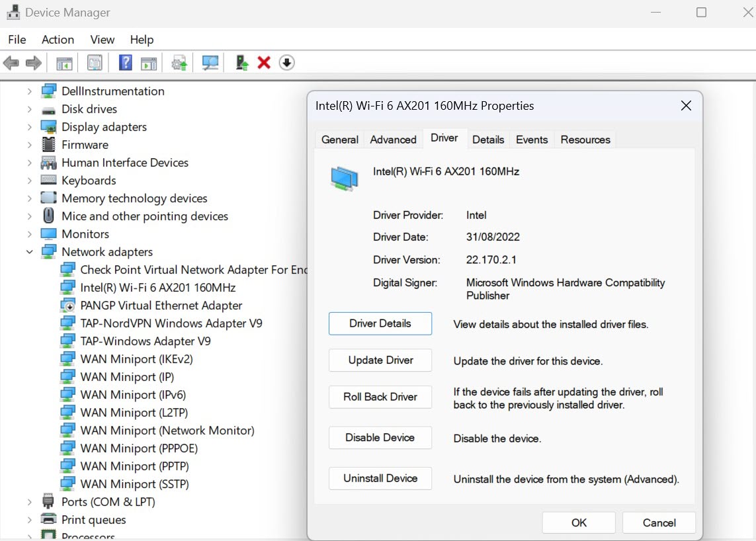Click the Disable Device button
This screenshot has height=541, width=756.
[x=380, y=438]
